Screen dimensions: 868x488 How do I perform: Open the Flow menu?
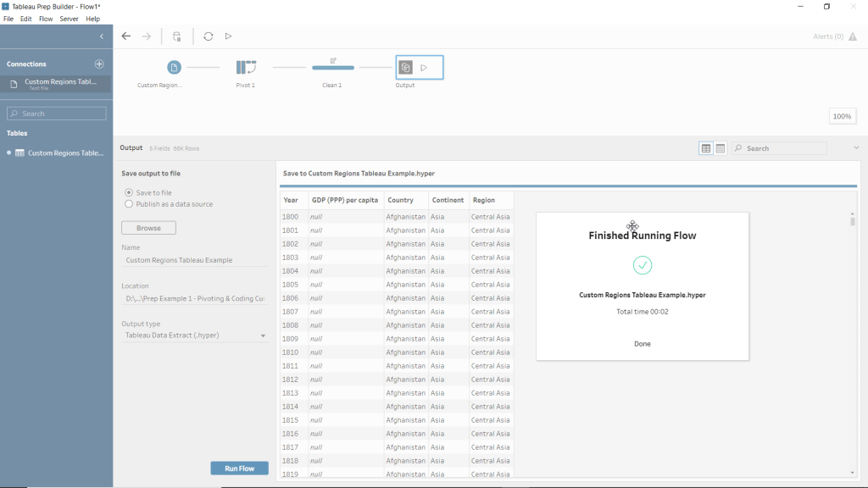(x=46, y=19)
